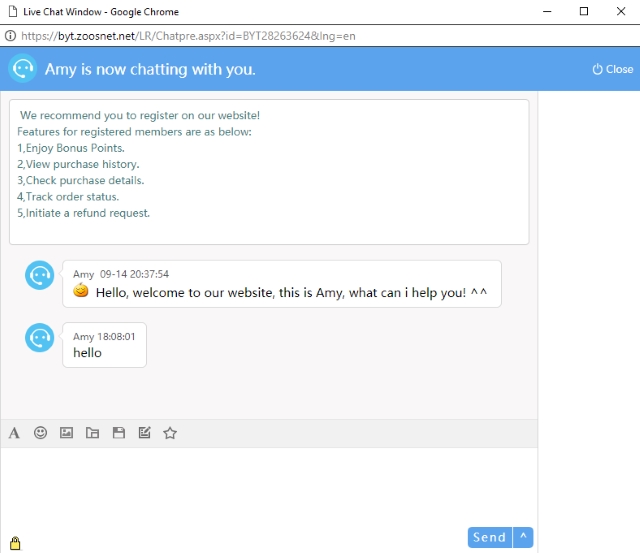The image size is (640, 553).
Task: Expand the Send options arrow
Action: pyautogui.click(x=523, y=537)
